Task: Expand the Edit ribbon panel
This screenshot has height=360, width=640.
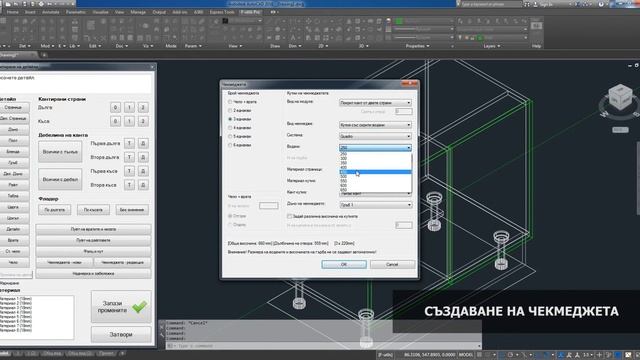Action: 95,46
